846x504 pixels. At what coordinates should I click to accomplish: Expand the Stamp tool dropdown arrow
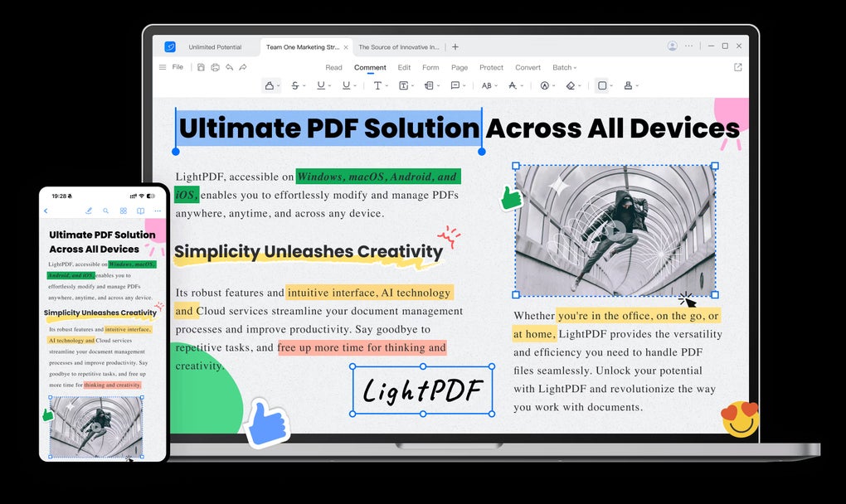click(637, 86)
